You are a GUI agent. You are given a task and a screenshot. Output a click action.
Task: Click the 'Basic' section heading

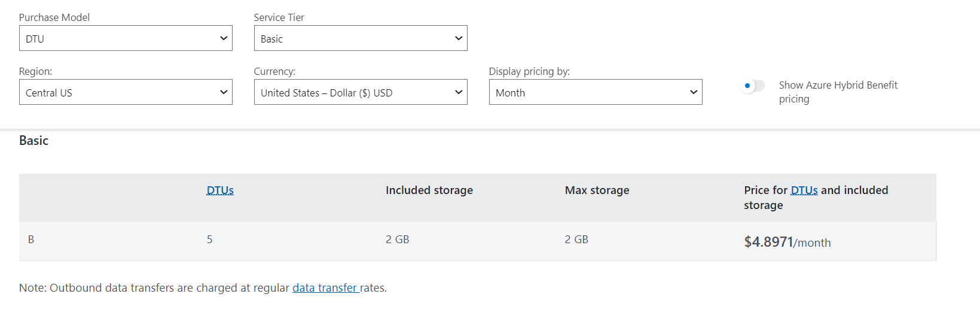(x=34, y=141)
